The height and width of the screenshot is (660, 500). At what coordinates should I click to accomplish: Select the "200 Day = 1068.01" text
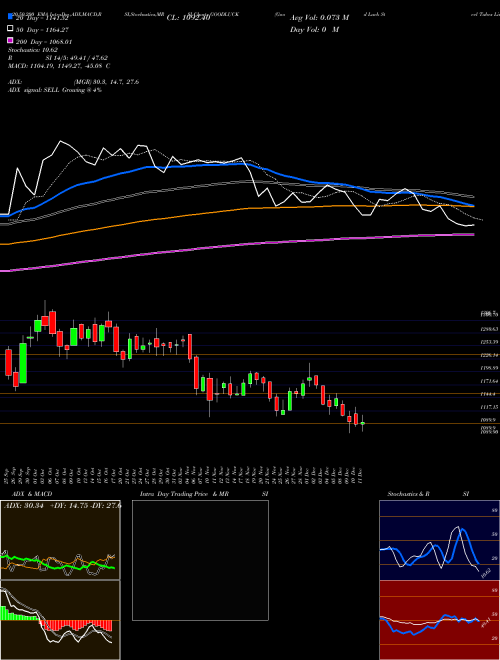tap(44, 42)
